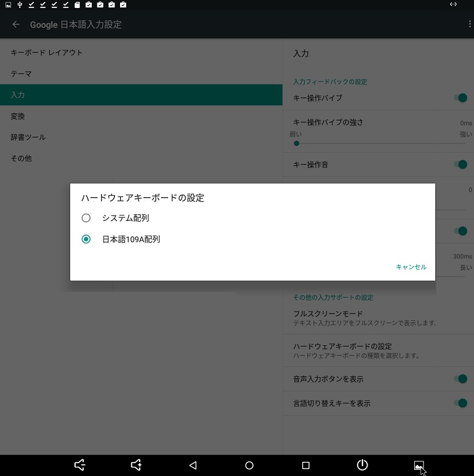Click キャンセル in the dialog
The width and height of the screenshot is (474, 476).
coord(411,267)
